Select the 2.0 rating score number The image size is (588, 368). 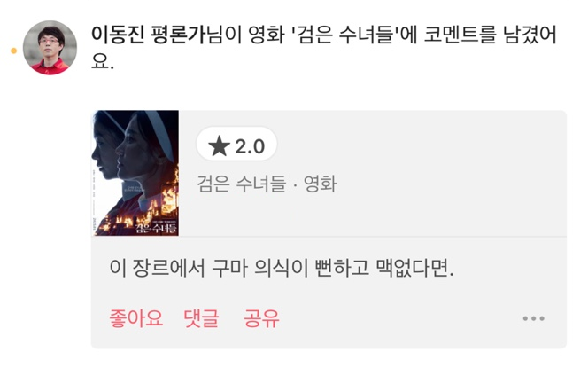(250, 146)
